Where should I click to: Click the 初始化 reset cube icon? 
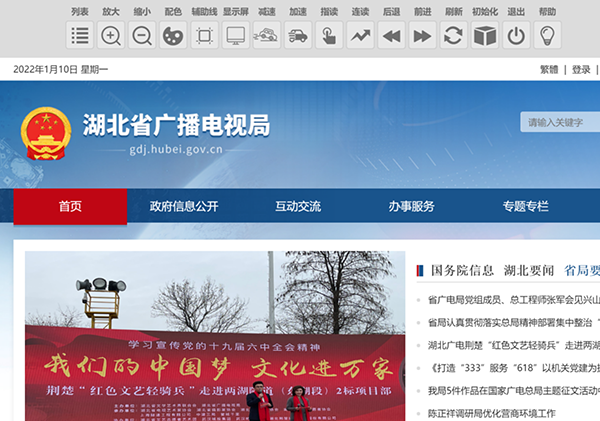point(485,35)
